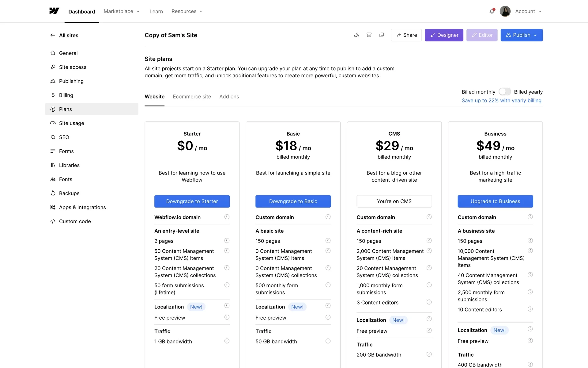Click the user avatar picture

(505, 11)
